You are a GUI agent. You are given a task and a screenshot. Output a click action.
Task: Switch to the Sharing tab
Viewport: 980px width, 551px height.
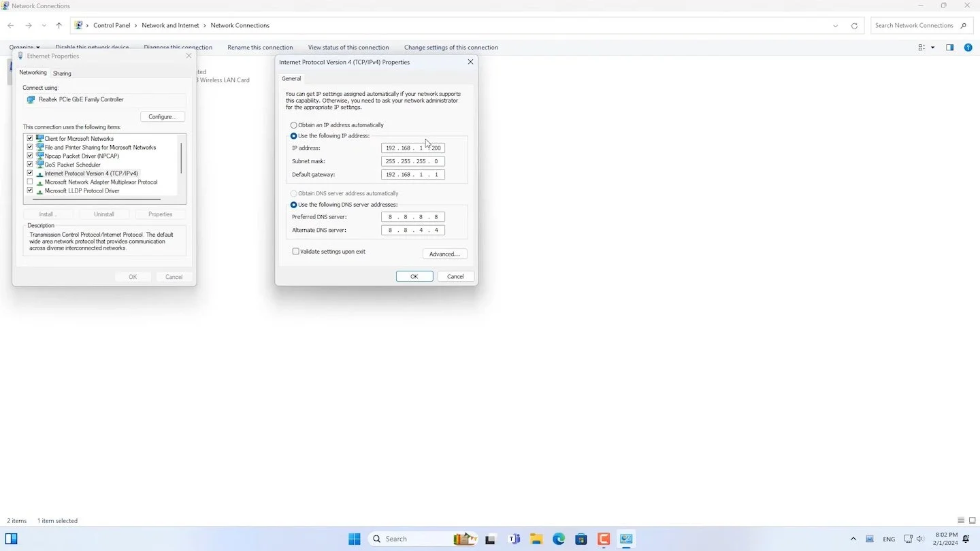(62, 73)
